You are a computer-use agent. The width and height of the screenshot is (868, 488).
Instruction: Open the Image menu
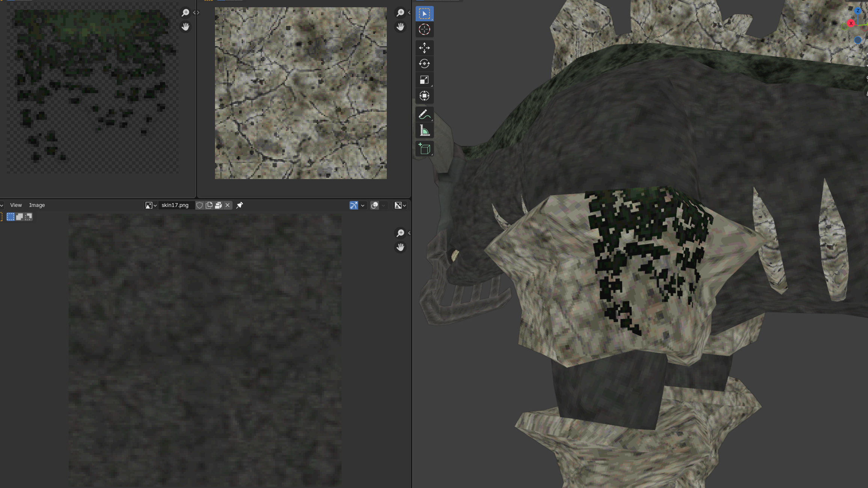click(x=37, y=205)
